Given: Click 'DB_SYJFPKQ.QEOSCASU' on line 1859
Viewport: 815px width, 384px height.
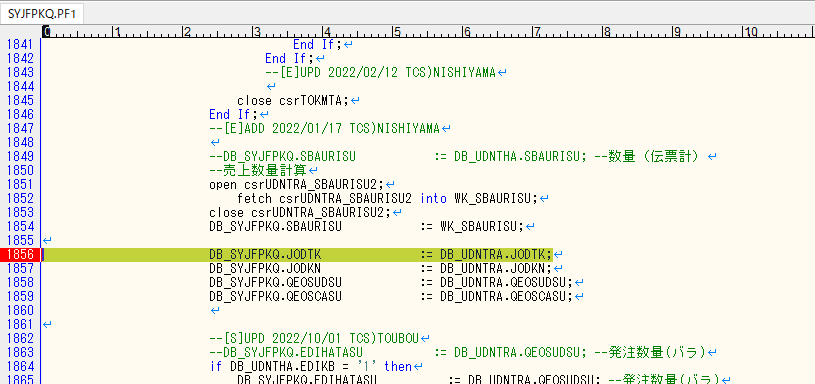Looking at the screenshot, I should (x=275, y=297).
